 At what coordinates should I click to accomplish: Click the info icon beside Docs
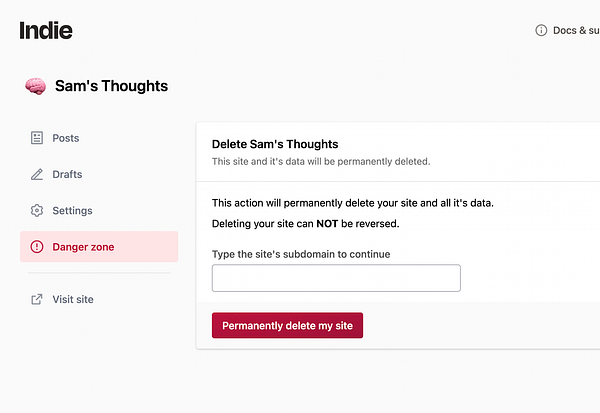(542, 30)
